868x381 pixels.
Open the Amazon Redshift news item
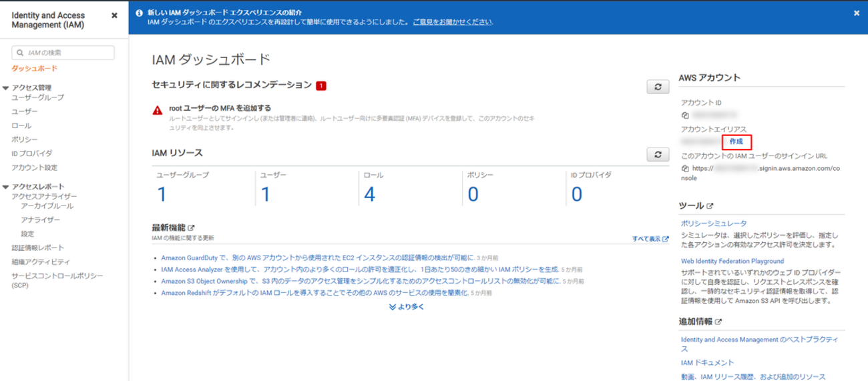click(x=314, y=294)
